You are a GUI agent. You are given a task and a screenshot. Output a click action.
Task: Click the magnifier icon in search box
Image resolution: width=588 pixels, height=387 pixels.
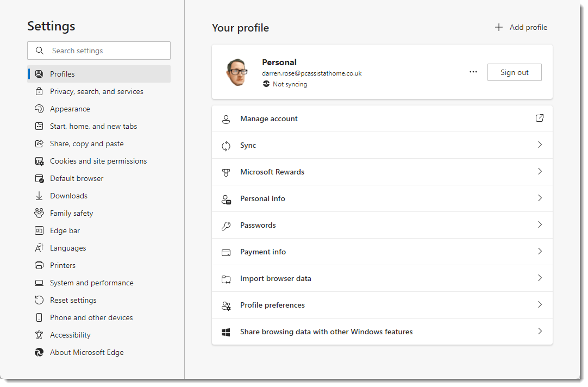point(40,51)
